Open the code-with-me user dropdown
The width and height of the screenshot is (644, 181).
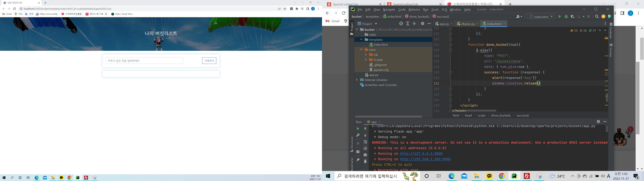519,16
